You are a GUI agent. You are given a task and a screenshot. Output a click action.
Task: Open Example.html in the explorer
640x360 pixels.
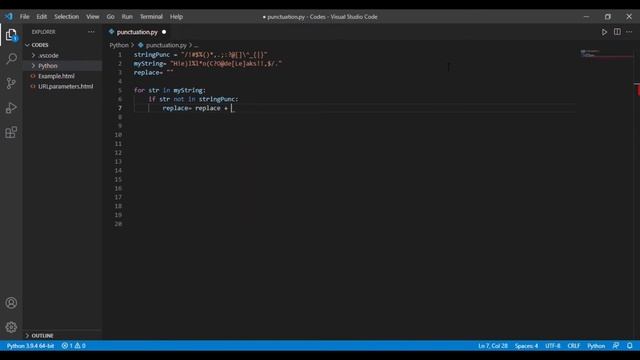pos(62,76)
